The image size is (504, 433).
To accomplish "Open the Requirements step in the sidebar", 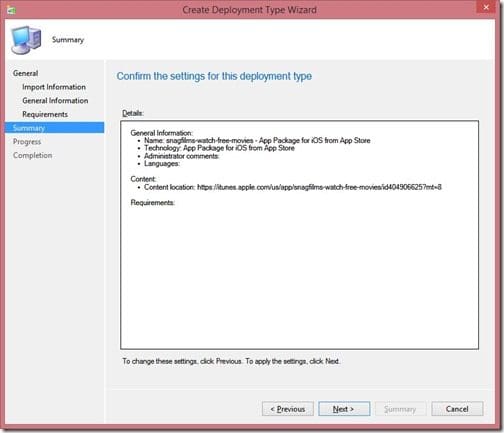I will pyautogui.click(x=45, y=114).
